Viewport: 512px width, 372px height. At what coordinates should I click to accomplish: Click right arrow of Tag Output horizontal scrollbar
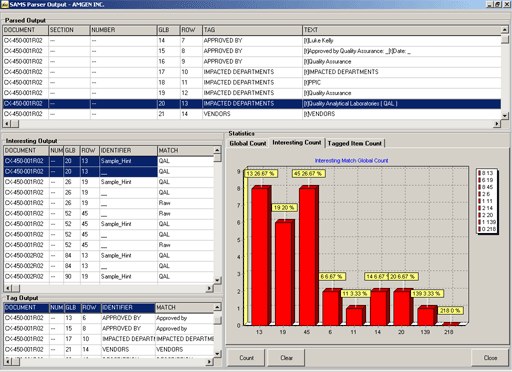[x=210, y=361]
